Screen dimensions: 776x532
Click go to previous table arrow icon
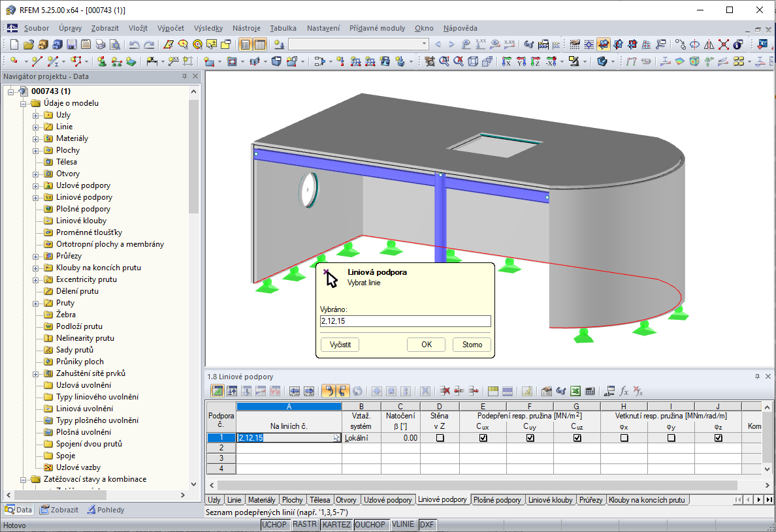tap(295, 391)
